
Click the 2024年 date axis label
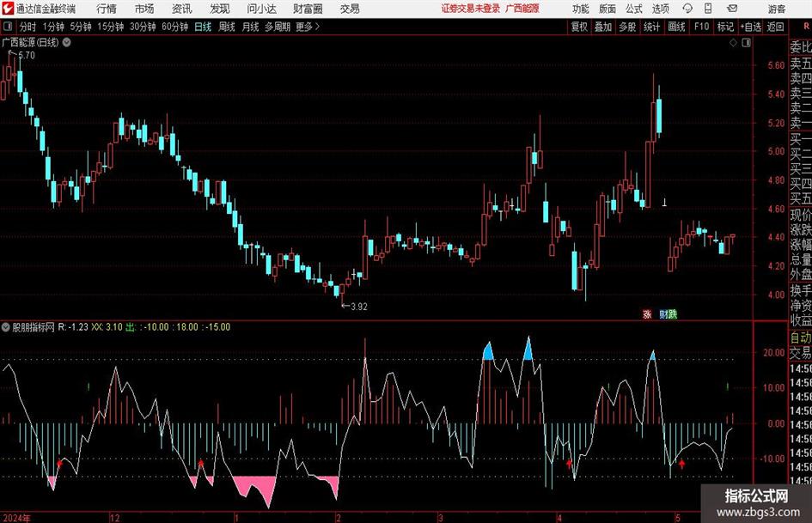(16, 518)
